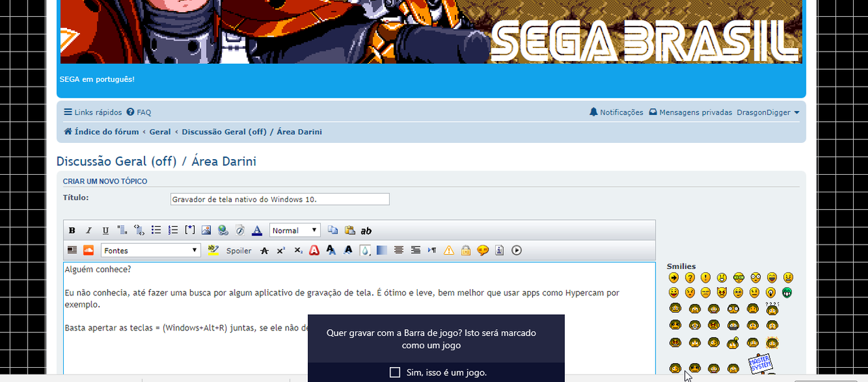Open Notificações
868x382 pixels.
click(x=616, y=112)
